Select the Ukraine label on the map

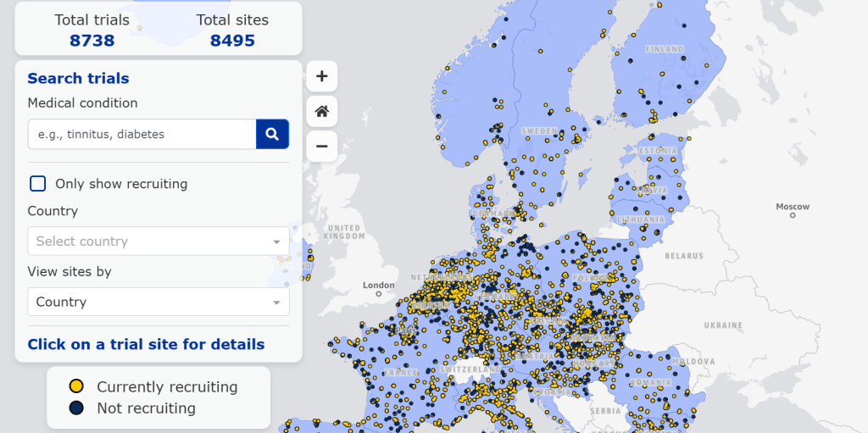click(723, 325)
